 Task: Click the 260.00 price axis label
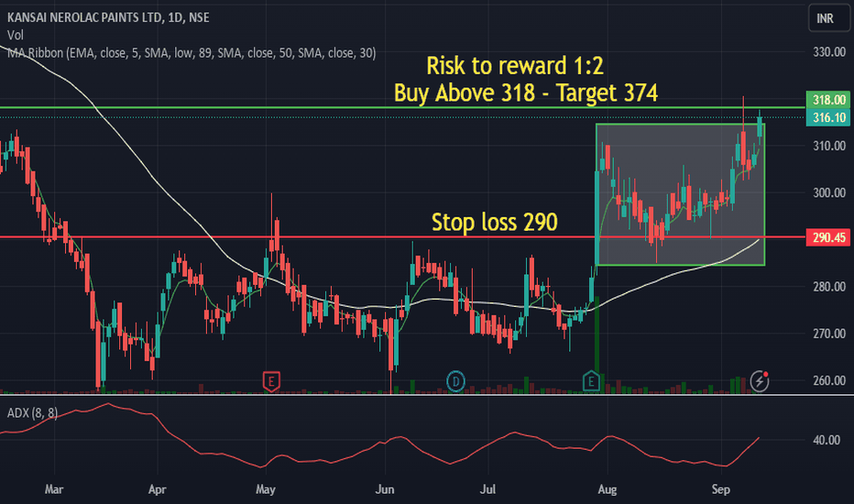pos(829,380)
